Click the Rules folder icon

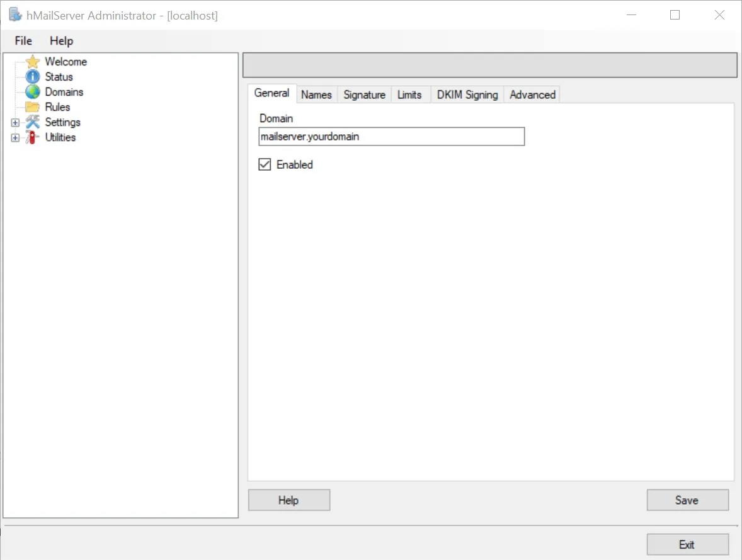pos(33,107)
